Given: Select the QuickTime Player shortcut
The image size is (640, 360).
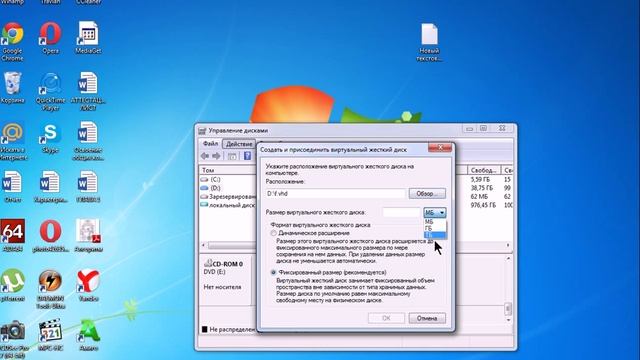Looking at the screenshot, I should pos(50,91).
